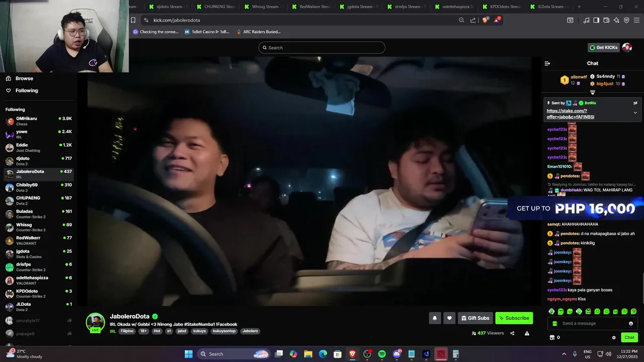Screen dimensions: 644x362
Task: Switch to the KPDOdoto Stream browser tab
Action: click(x=502, y=7)
